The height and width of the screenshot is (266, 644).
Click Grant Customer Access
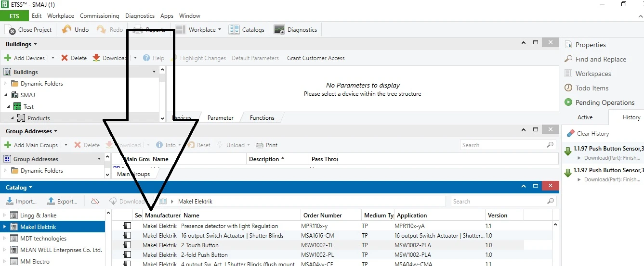(x=316, y=58)
